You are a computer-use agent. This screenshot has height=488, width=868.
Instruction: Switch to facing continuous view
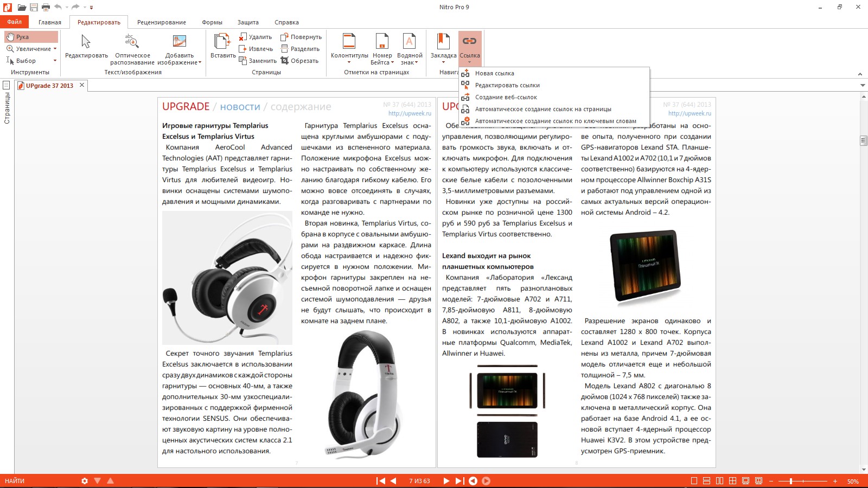coord(732,481)
